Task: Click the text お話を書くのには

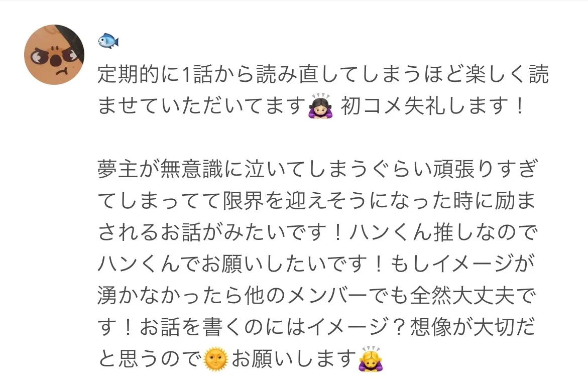Action: pos(223,327)
